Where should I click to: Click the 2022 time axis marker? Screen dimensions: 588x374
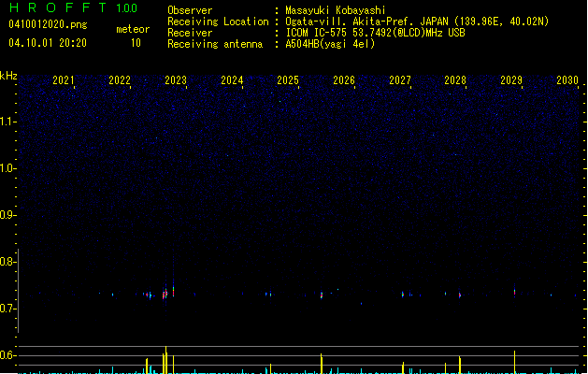coord(120,80)
